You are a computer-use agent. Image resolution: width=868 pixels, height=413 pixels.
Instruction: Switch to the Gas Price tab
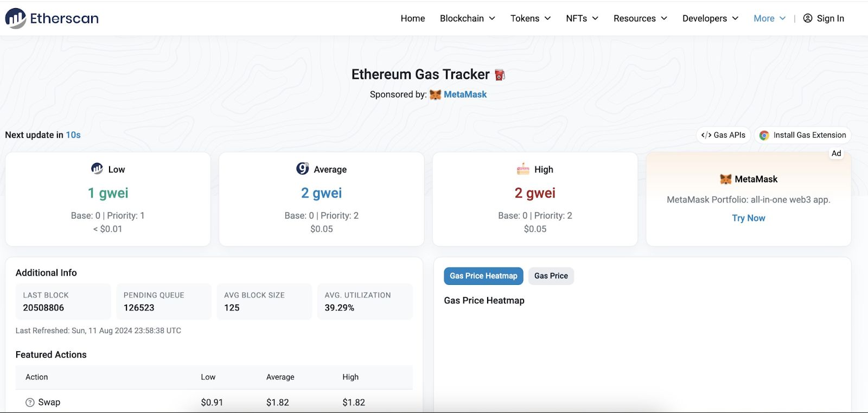(x=551, y=276)
